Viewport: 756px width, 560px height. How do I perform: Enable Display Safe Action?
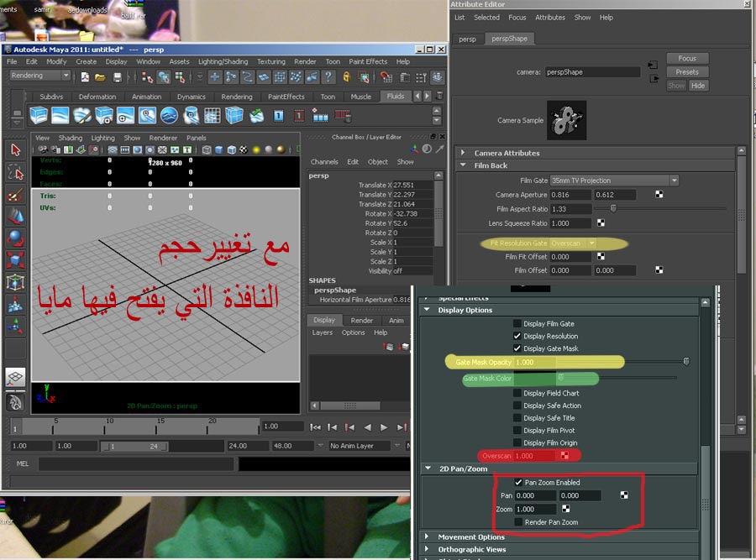pos(517,406)
